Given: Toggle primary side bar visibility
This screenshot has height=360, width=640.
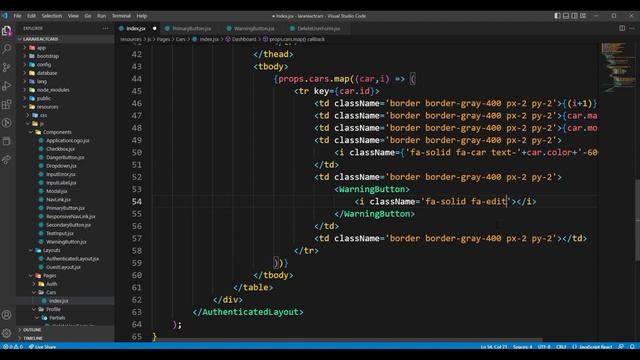Looking at the screenshot, I should coord(557,16).
